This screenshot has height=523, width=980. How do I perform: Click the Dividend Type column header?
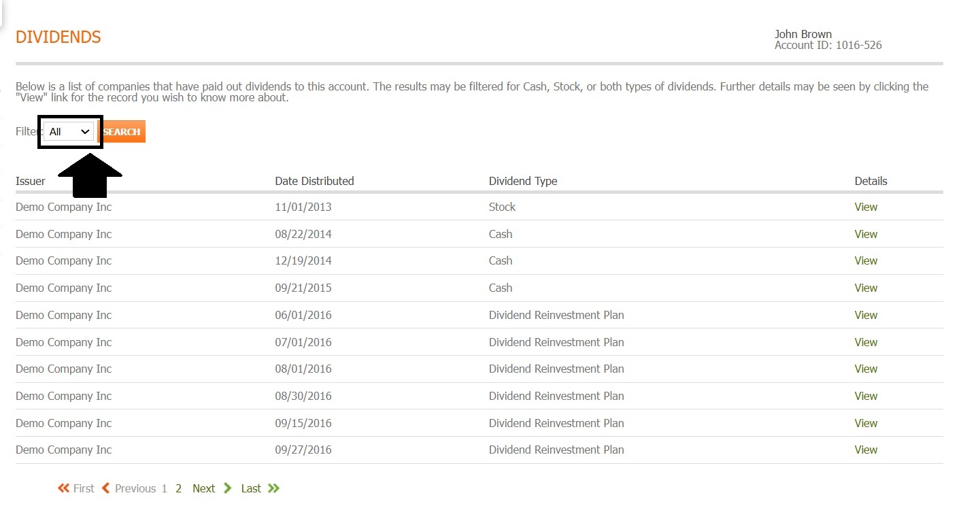pyautogui.click(x=522, y=181)
